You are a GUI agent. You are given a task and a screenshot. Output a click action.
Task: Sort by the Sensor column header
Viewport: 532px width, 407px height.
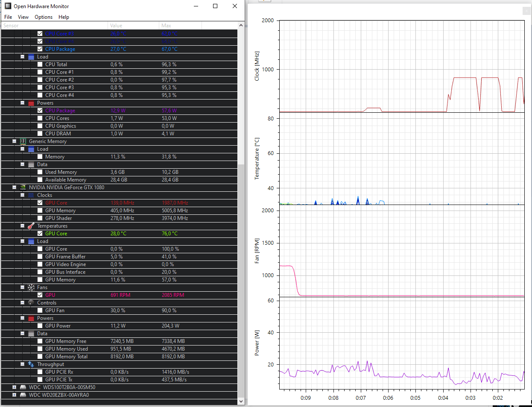click(x=54, y=26)
